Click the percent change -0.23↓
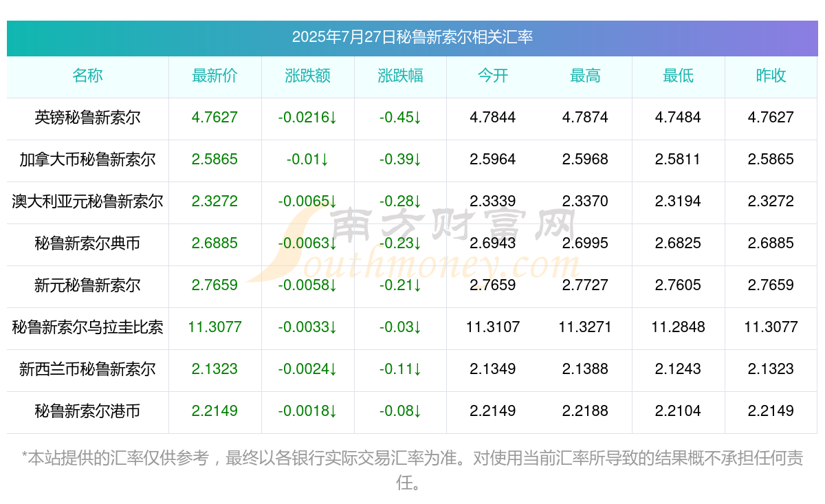The image size is (825, 504). click(x=400, y=243)
